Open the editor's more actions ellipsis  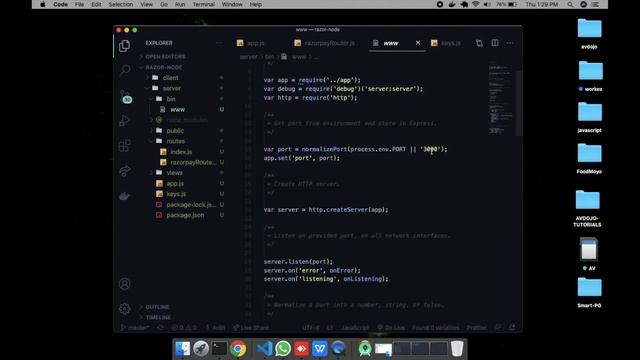coord(510,43)
